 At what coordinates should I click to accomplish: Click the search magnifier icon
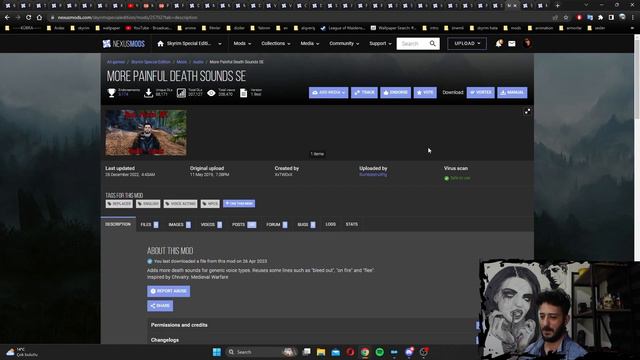pos(433,44)
